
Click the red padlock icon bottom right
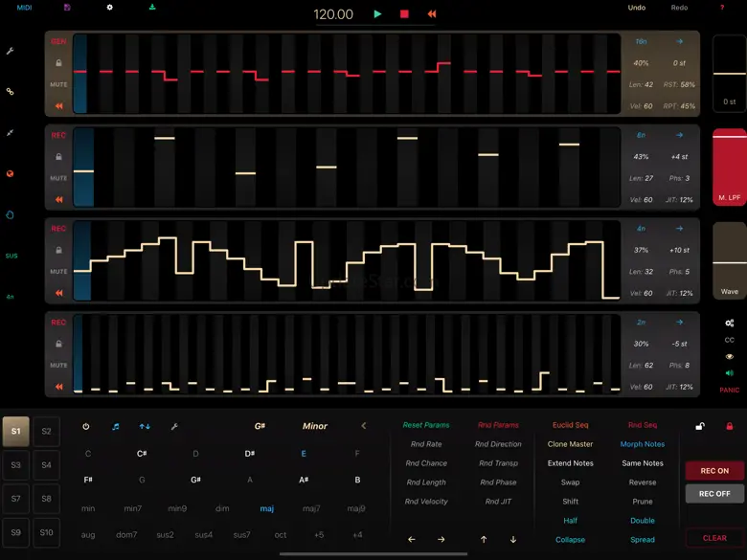point(730,426)
